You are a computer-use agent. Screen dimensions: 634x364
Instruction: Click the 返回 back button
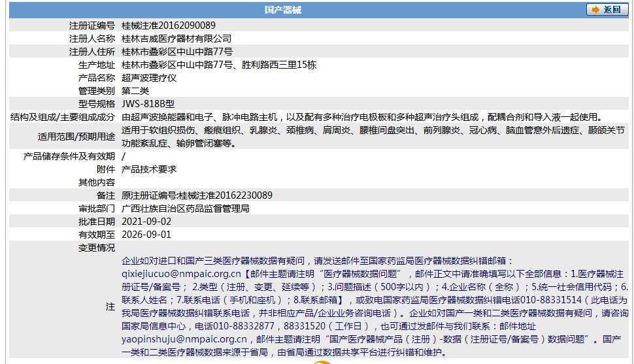607,10
